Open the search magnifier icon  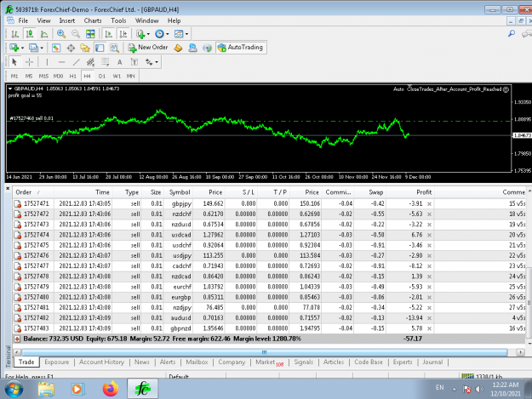(512, 33)
